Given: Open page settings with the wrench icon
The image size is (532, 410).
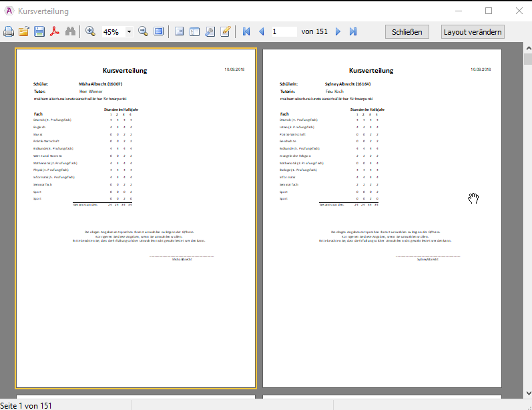Looking at the screenshot, I should point(210,31).
